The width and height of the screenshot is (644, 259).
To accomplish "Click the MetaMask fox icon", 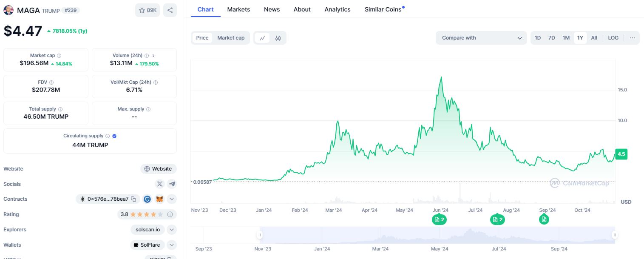I will pyautogui.click(x=160, y=199).
